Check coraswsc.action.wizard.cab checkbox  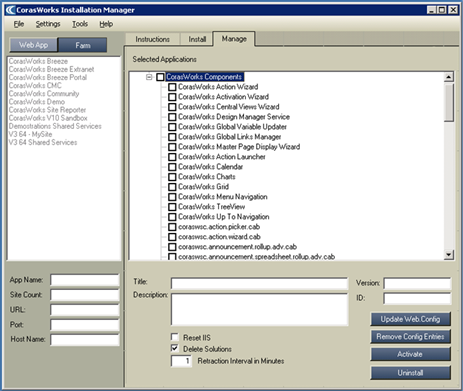coord(172,237)
